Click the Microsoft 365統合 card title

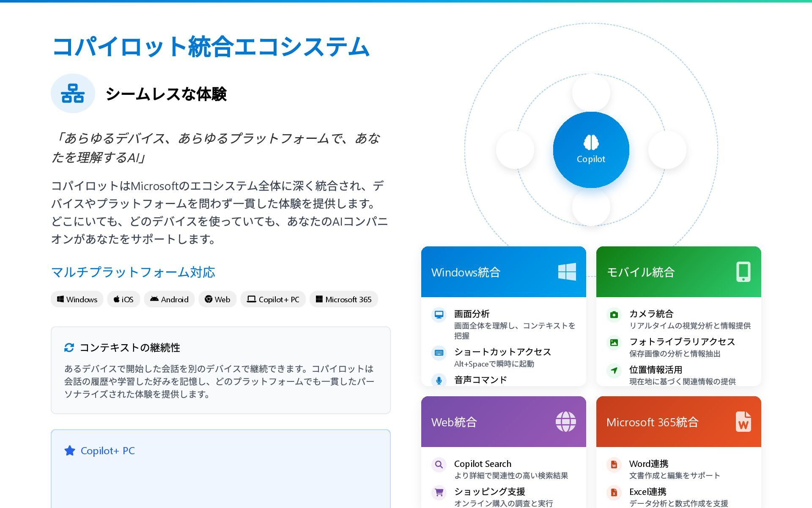pyautogui.click(x=652, y=422)
